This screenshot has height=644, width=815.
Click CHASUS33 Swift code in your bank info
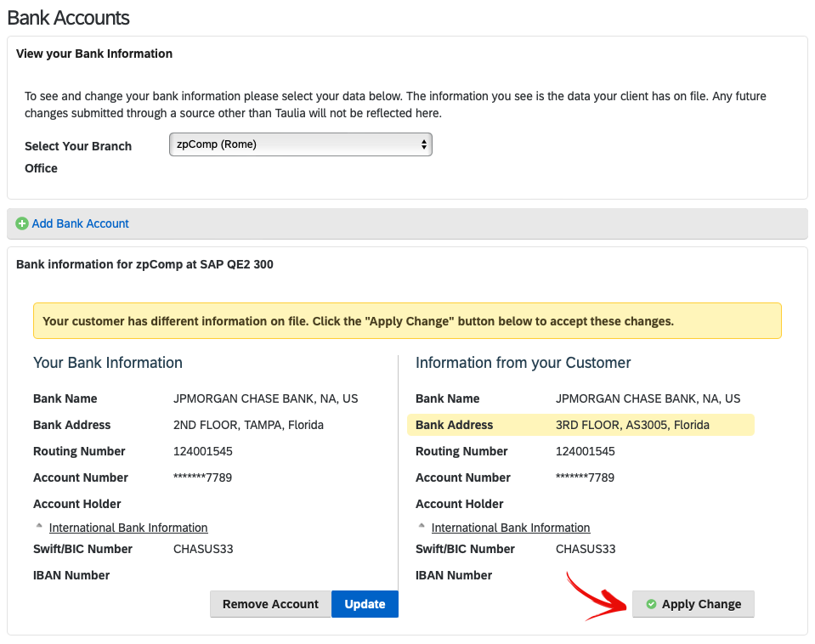203,549
